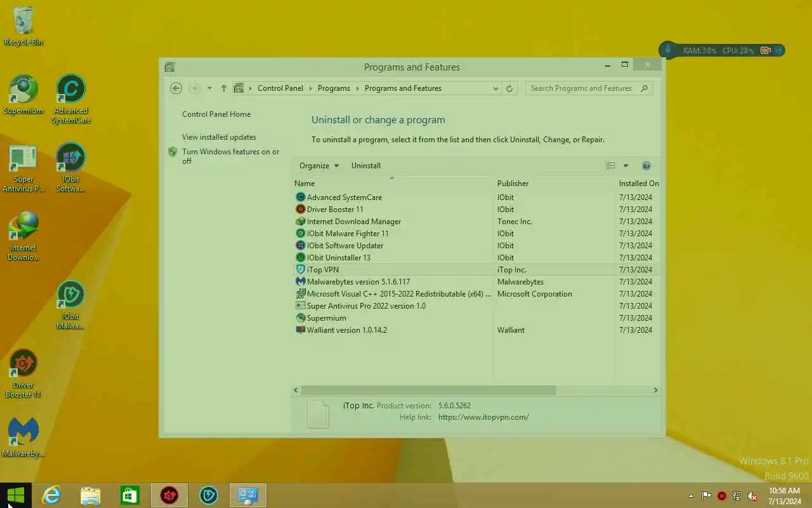Launch Internet Explorer from the taskbar
812x508 pixels.
click(51, 495)
